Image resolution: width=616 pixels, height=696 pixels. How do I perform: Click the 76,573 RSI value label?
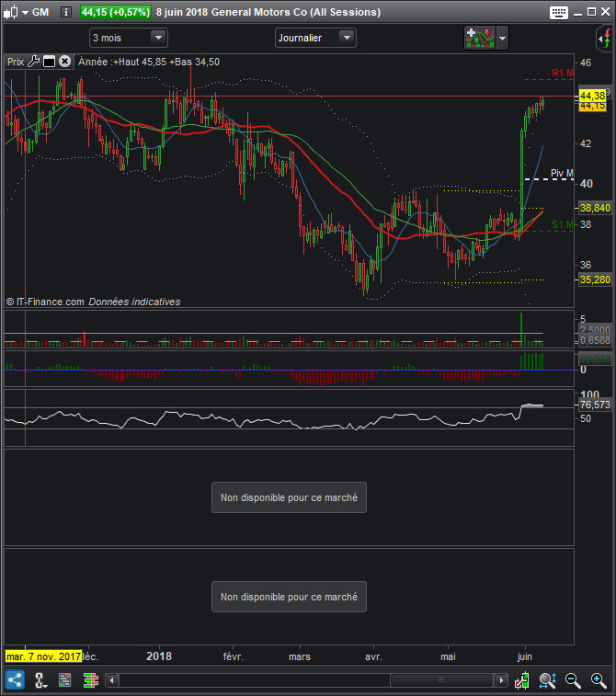pos(595,405)
